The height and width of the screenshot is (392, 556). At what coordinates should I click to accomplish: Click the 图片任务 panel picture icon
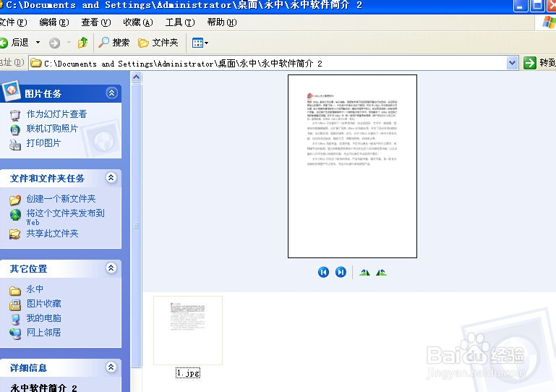(x=12, y=91)
